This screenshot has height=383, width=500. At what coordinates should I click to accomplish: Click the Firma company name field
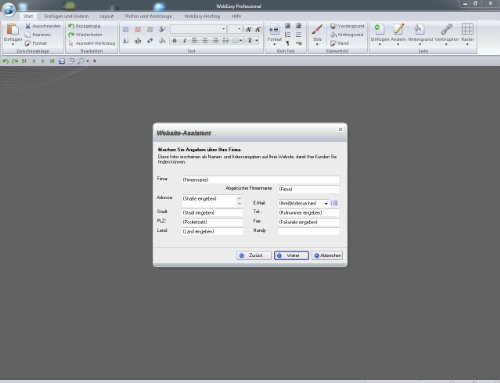(x=260, y=180)
